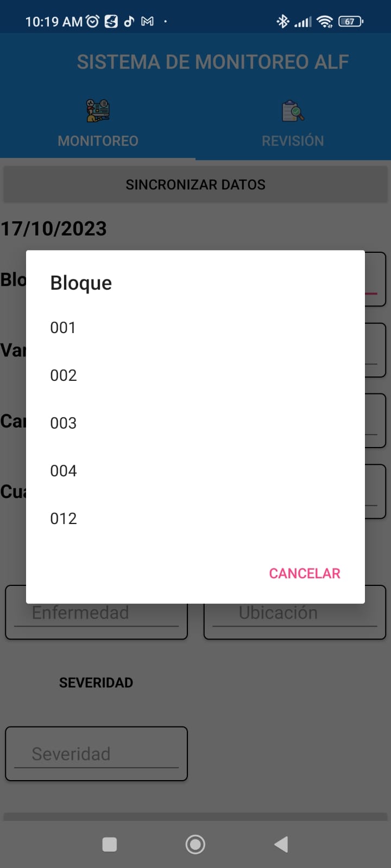
Task: Tap the Severidad input field
Action: tap(96, 754)
